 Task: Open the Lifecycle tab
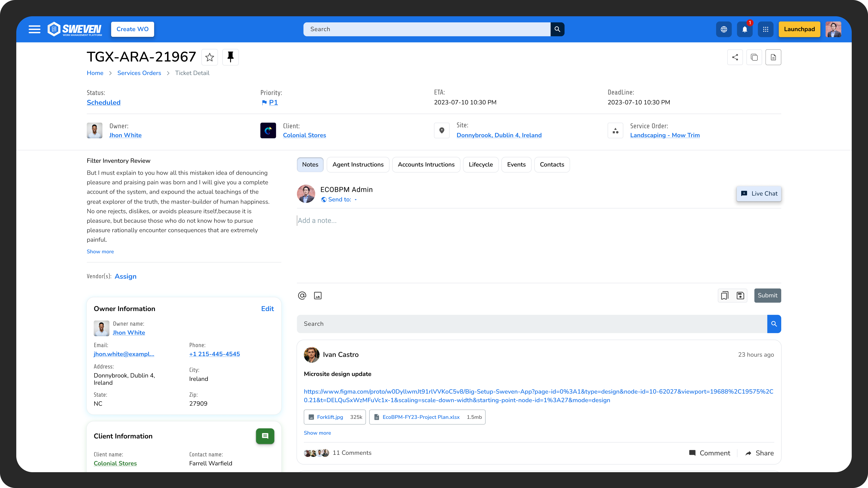[x=481, y=165]
